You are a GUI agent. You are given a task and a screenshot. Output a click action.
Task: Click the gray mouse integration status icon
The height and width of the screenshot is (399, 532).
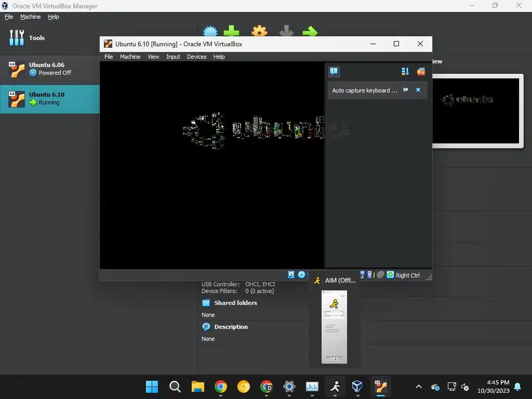click(x=380, y=274)
